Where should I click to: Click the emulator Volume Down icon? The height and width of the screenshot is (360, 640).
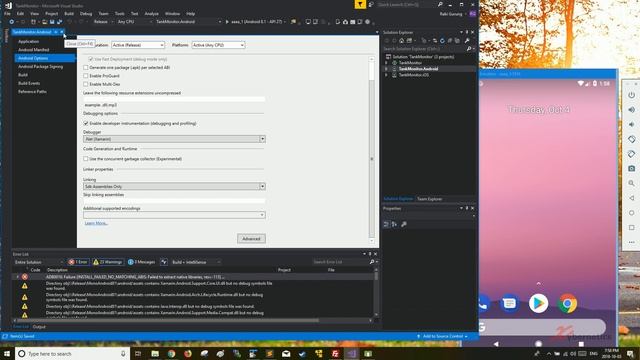631,124
